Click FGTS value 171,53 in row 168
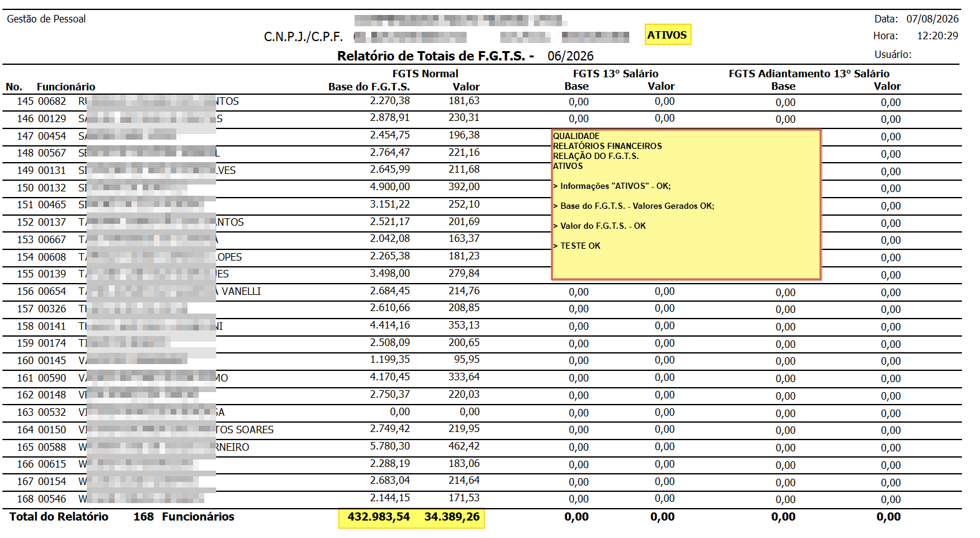This screenshot has height=538, width=980. coord(464,497)
